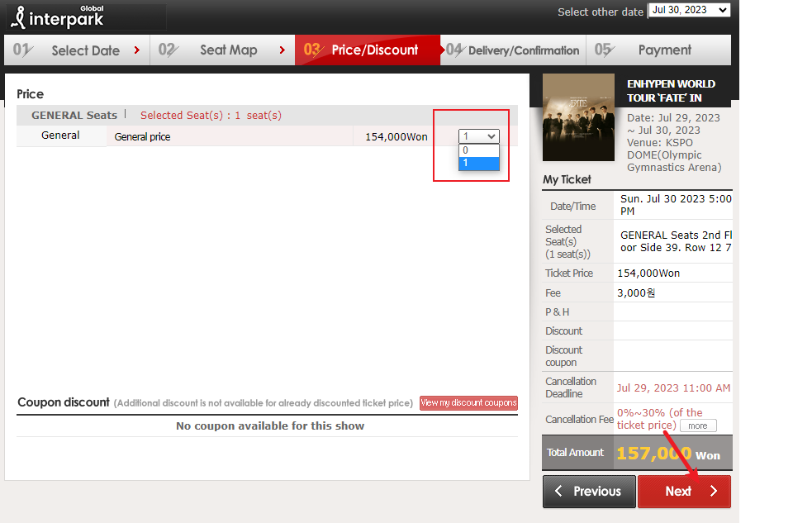Click the ENHYPEN WORLD TOUR title
This screenshot has width=812, height=523.
pos(671,91)
